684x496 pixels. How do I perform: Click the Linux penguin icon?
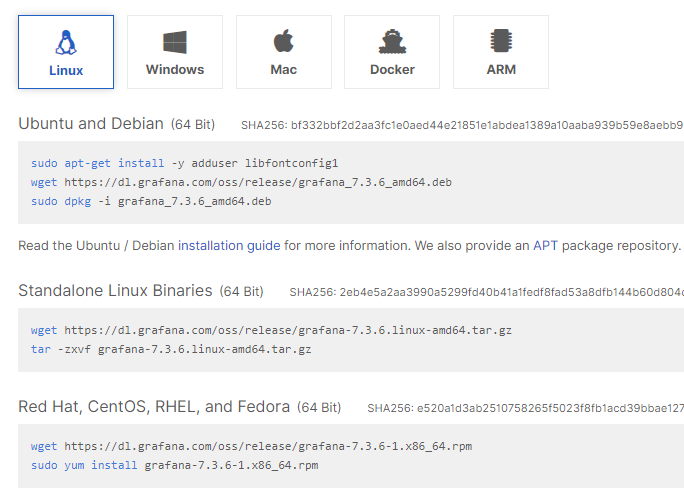click(x=66, y=42)
